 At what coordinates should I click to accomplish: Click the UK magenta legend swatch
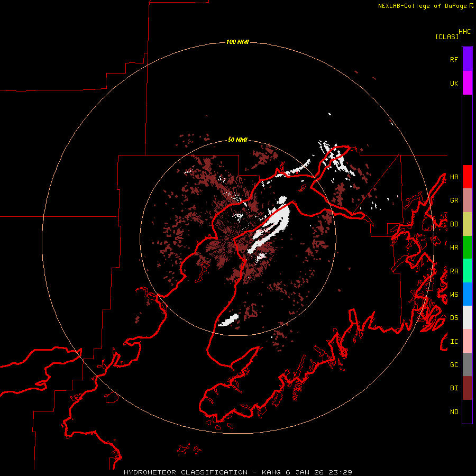point(467,83)
